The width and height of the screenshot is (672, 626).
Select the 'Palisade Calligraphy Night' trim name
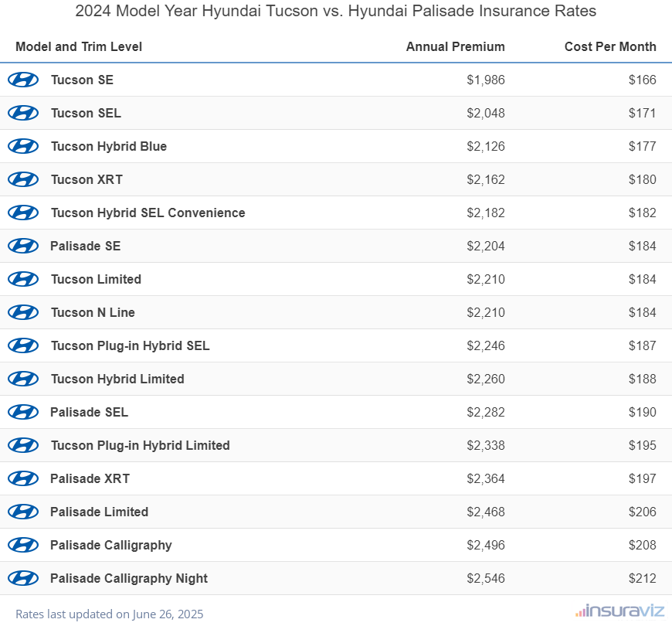(x=129, y=578)
